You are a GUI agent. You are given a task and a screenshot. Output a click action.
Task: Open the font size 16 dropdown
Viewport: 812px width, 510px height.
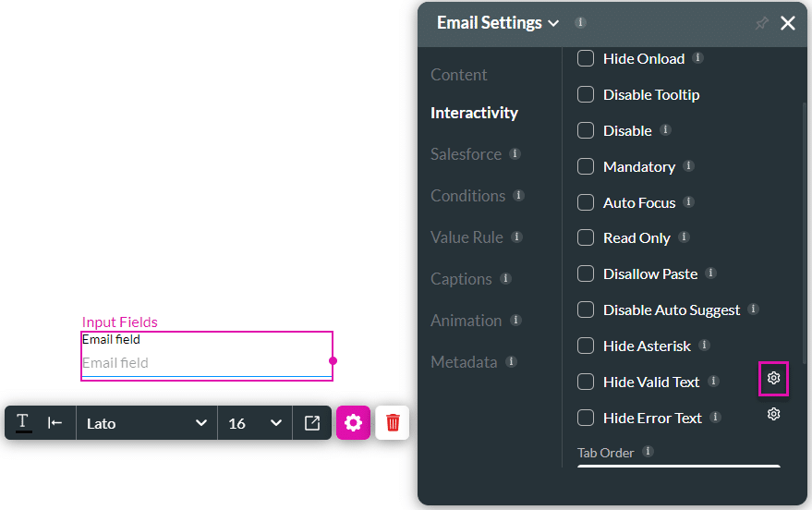tap(255, 423)
